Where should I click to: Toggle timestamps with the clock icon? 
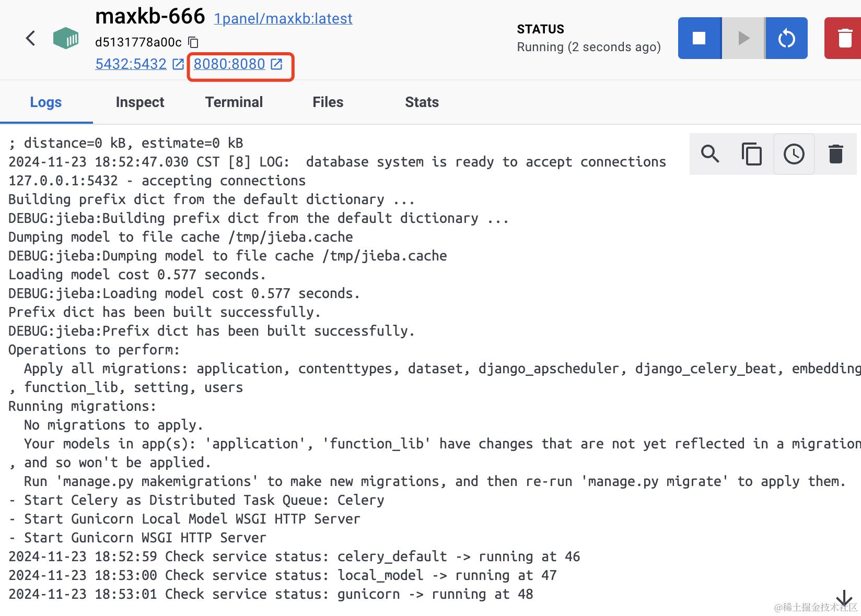click(x=794, y=154)
